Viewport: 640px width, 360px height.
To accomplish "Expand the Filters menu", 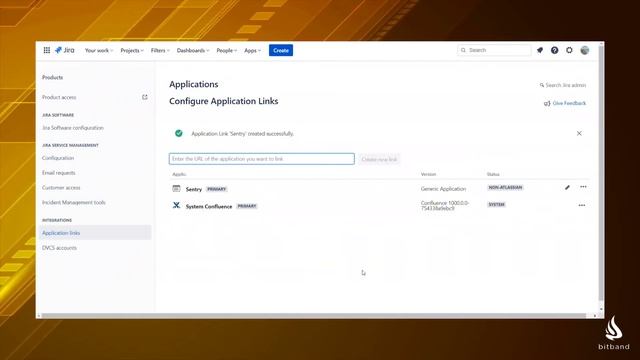I will [x=160, y=51].
